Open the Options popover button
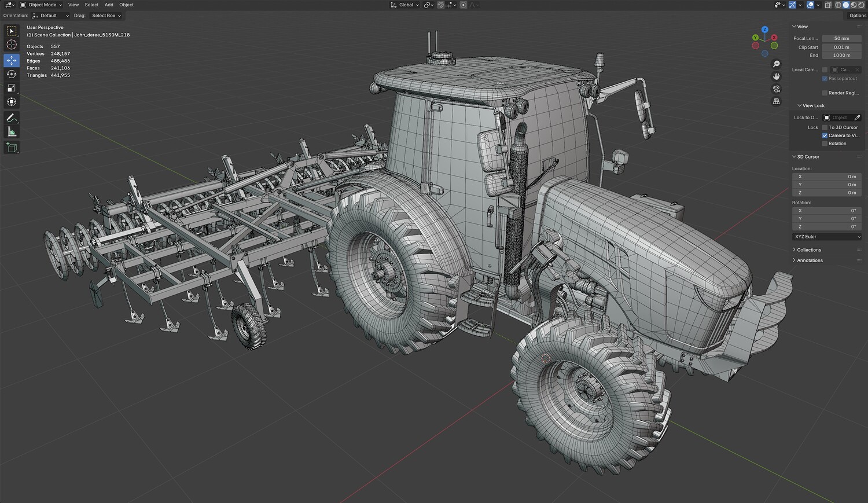The width and height of the screenshot is (868, 503). (x=858, y=16)
